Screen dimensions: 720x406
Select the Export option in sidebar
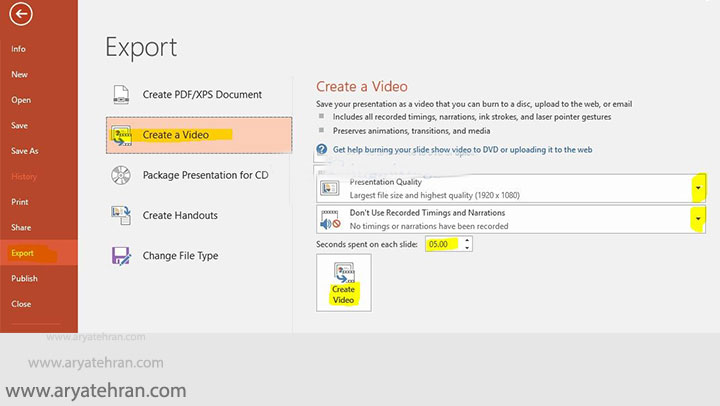pos(23,254)
